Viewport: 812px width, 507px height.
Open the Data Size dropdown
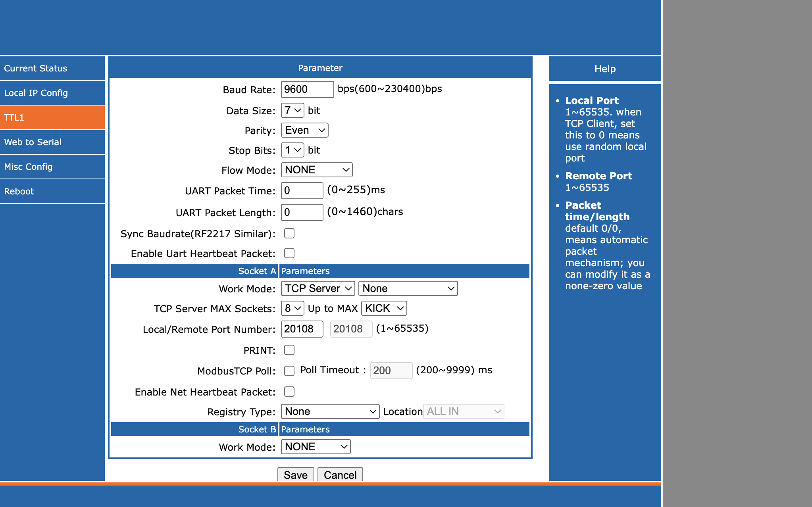[x=292, y=110]
